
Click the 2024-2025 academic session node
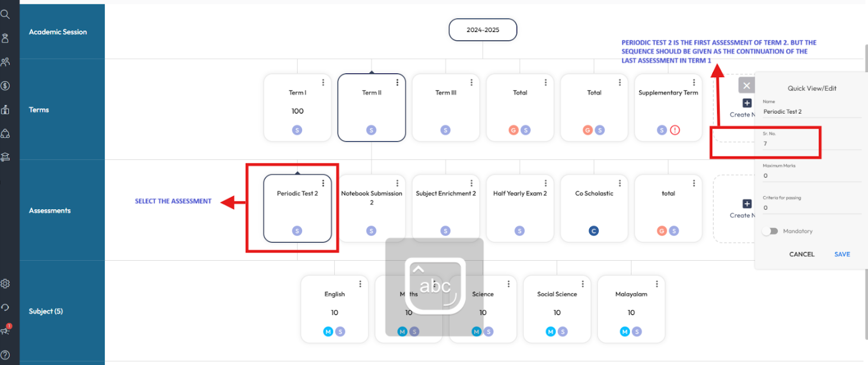(x=483, y=30)
